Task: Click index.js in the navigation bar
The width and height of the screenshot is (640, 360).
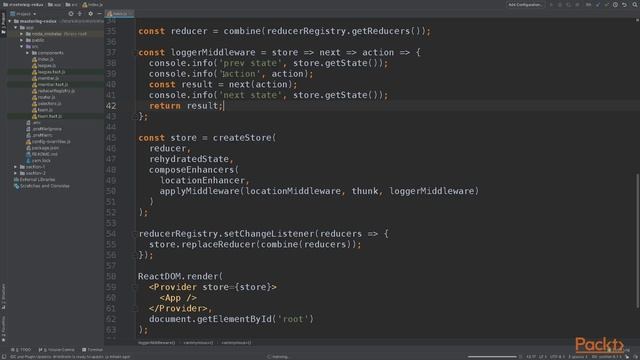Action: (x=93, y=4)
